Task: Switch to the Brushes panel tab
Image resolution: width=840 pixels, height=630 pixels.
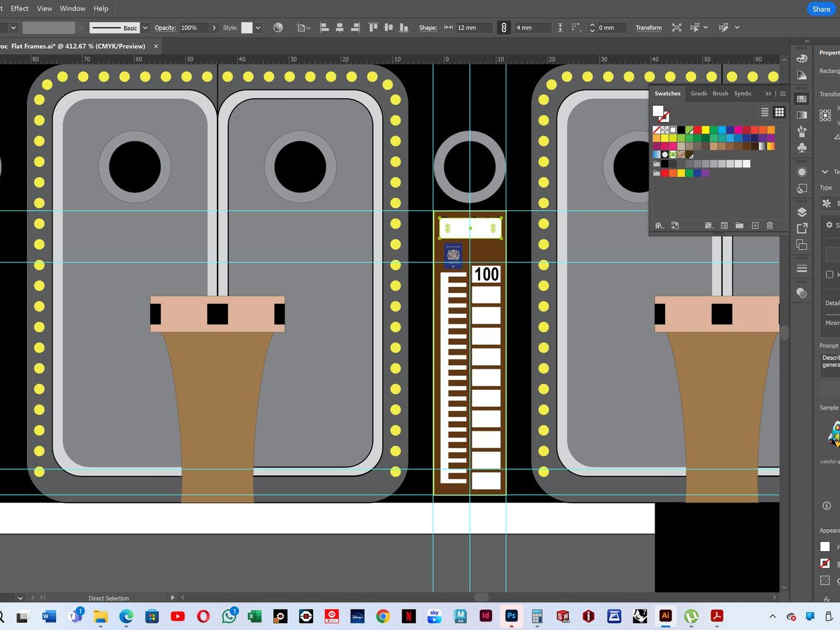Action: tap(720, 94)
